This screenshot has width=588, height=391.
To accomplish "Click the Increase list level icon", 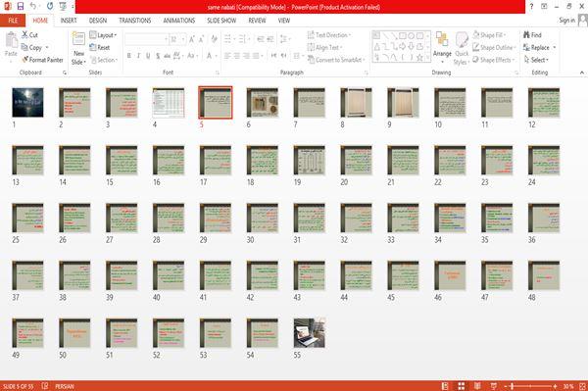I will tap(270, 39).
